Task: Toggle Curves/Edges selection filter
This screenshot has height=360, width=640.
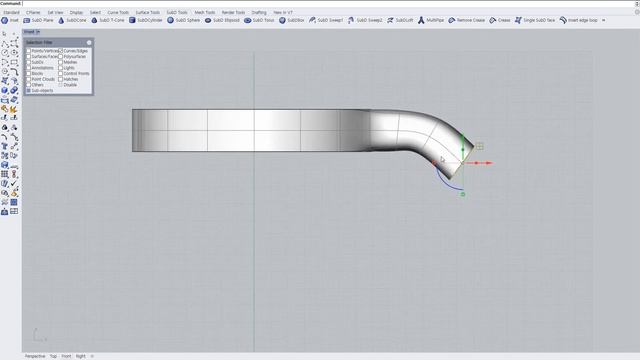Action: [60, 51]
